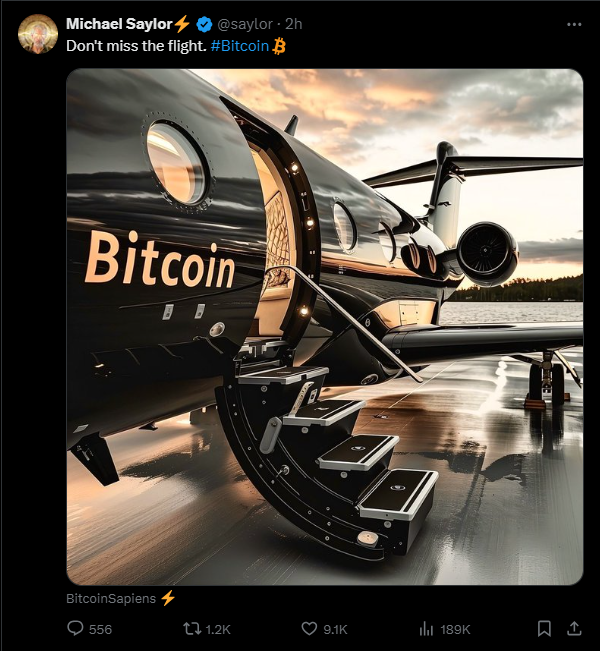Open the Bitcoin jet image
This screenshot has height=651, width=600.
coord(324,326)
